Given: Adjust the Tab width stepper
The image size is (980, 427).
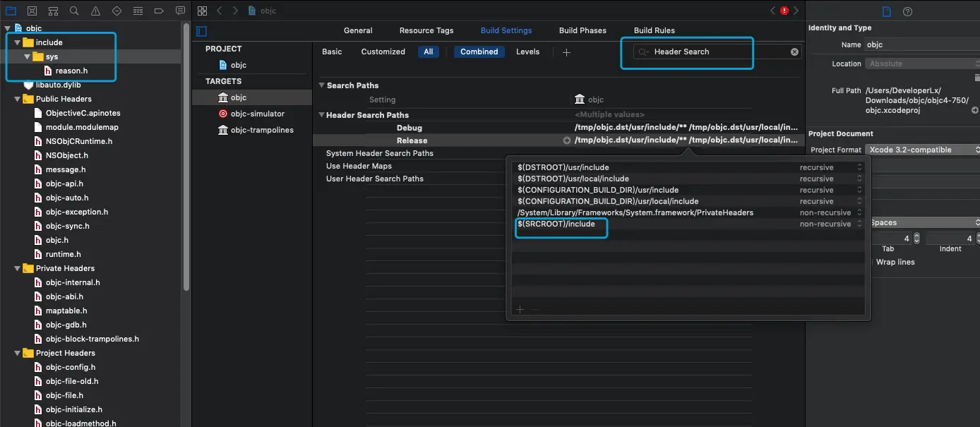Looking at the screenshot, I should (916, 239).
